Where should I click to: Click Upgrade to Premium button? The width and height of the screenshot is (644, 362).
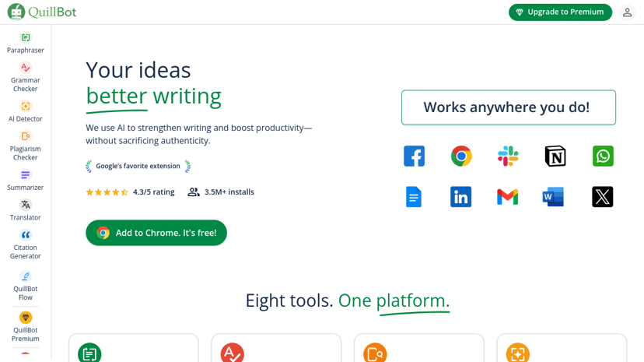[x=560, y=12]
